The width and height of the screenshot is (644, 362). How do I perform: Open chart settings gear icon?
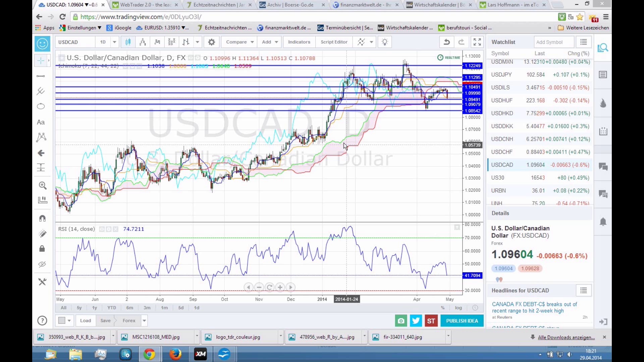[x=211, y=42]
